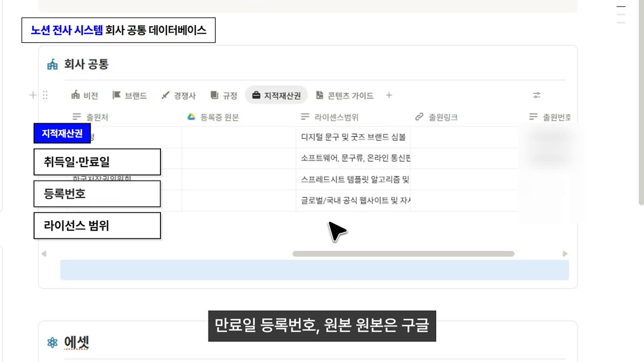Click the page vertical scrollbar on the right
Image resolution: width=644 pixels, height=362 pixels.
tap(641, 103)
